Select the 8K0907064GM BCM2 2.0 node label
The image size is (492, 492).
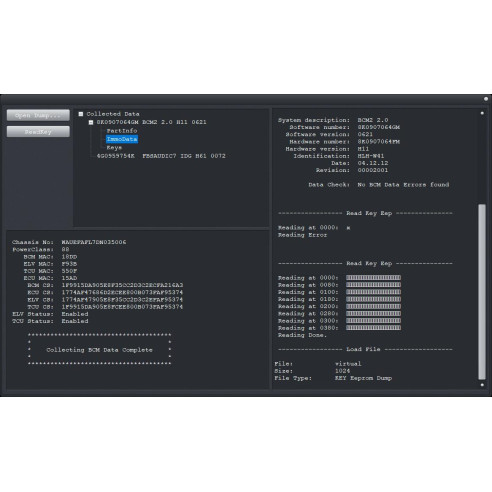click(151, 122)
